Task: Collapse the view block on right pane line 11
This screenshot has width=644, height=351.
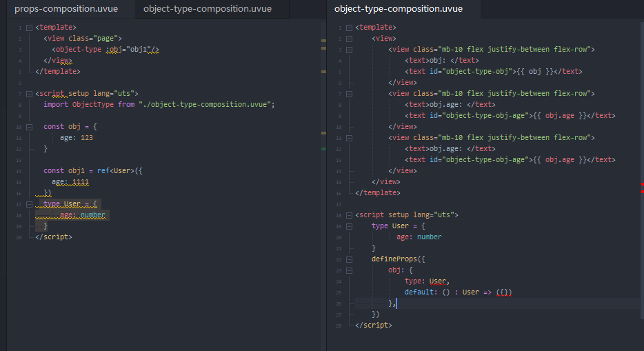Action: click(x=349, y=139)
